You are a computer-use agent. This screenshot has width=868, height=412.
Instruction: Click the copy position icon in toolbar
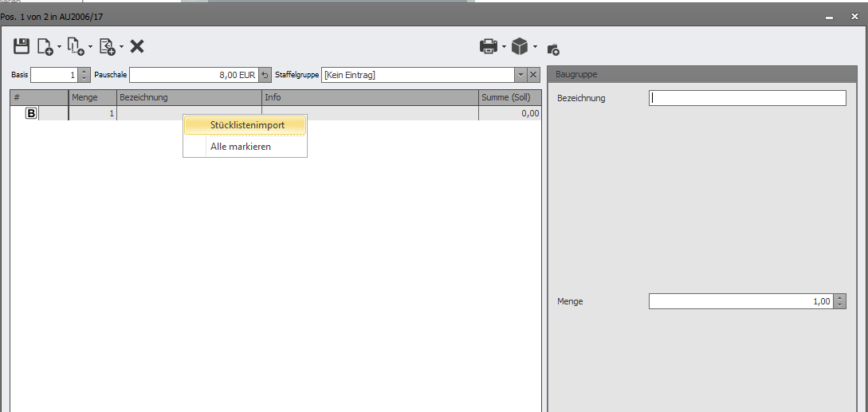pos(76,47)
